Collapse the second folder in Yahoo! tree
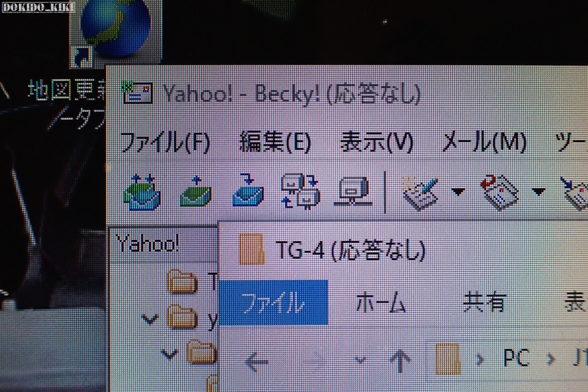The height and width of the screenshot is (392, 588). click(150, 319)
